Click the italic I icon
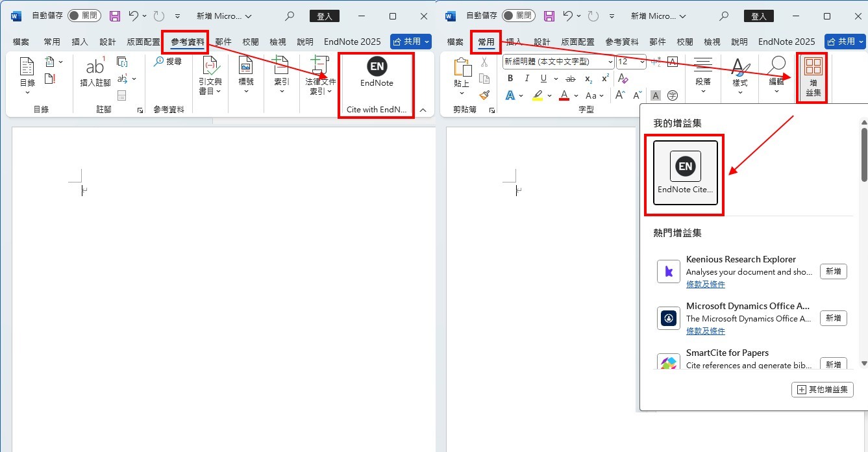Screen dimensions: 868x452 (x=527, y=79)
